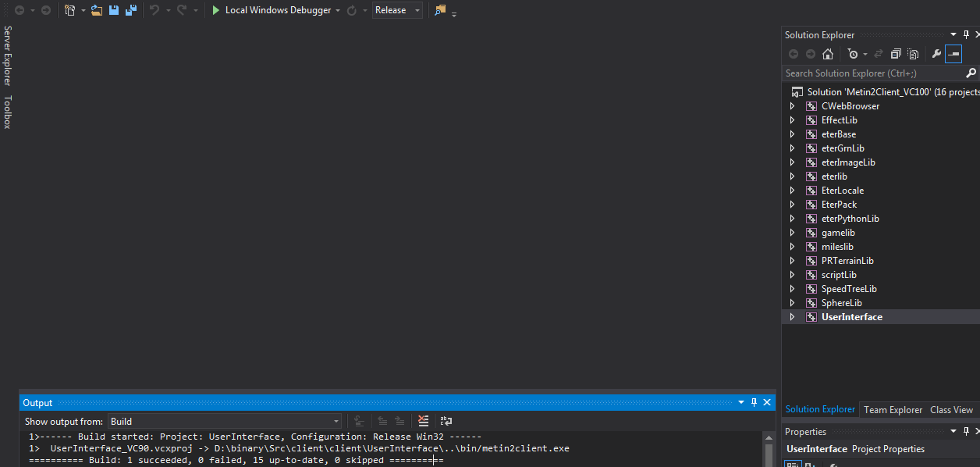
Task: Toggle Show All Files in Solution Explorer
Action: 913,54
